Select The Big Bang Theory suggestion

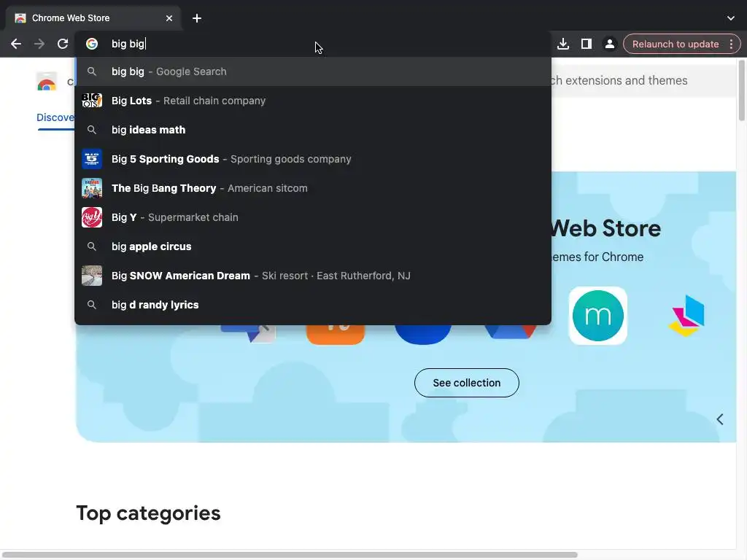[313, 188]
